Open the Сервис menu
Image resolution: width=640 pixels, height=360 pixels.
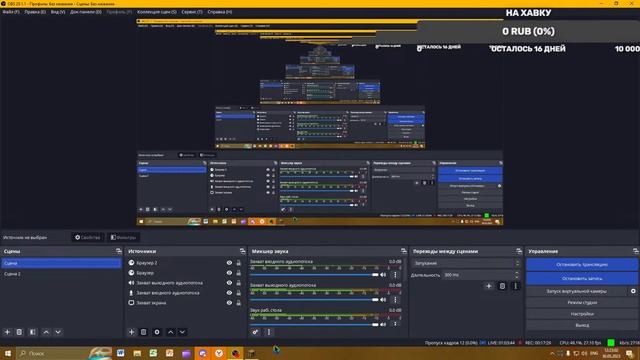[192, 12]
